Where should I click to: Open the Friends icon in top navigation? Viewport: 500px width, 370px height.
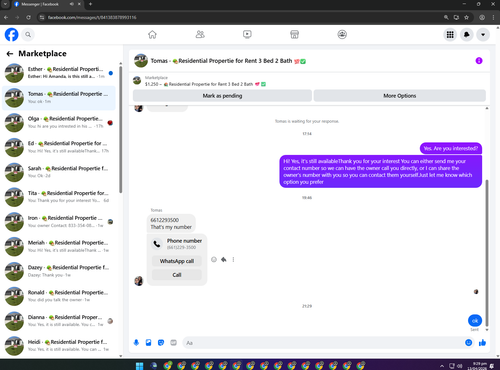200,34
